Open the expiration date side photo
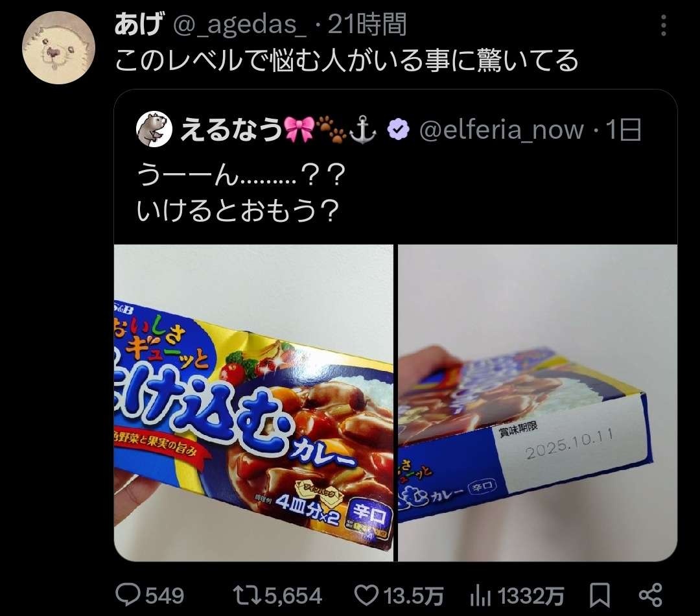The image size is (700, 616). 537,403
